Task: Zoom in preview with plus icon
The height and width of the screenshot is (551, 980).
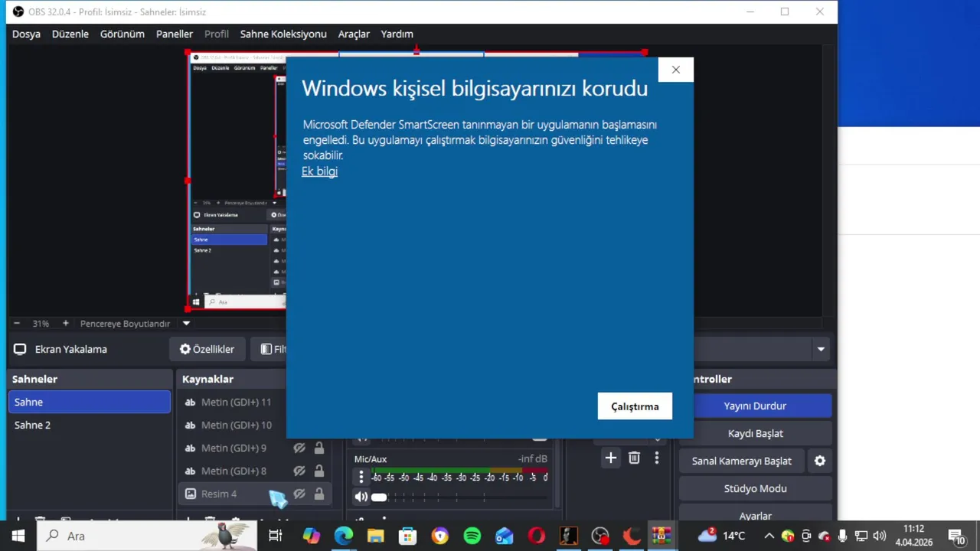Action: click(66, 324)
